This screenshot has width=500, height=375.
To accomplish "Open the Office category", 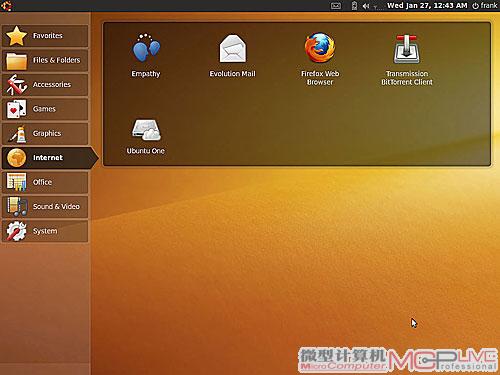I will pyautogui.click(x=45, y=182).
